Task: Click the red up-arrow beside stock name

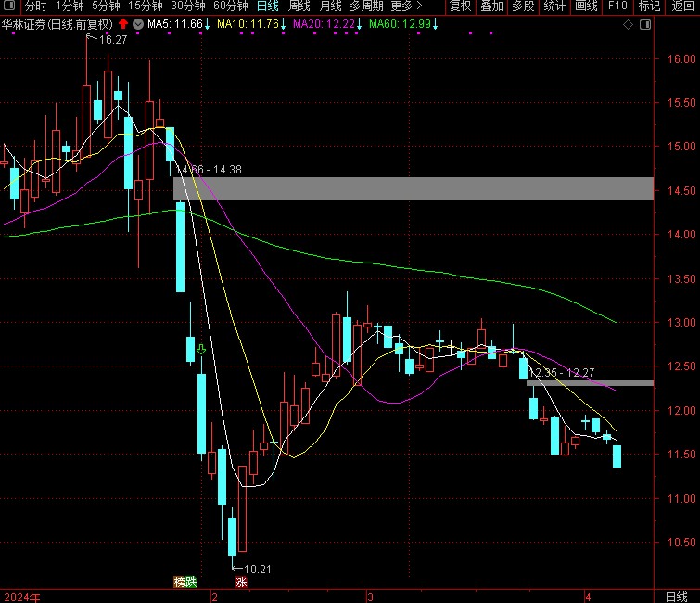Action: pos(123,24)
